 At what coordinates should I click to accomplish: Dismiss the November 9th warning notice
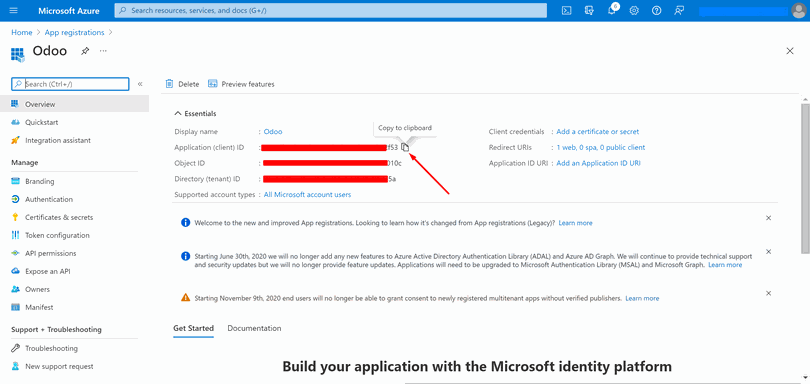pyautogui.click(x=768, y=293)
